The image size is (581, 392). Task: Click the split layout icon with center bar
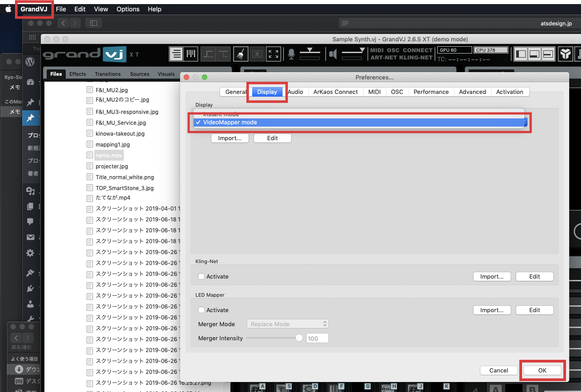[x=548, y=54]
